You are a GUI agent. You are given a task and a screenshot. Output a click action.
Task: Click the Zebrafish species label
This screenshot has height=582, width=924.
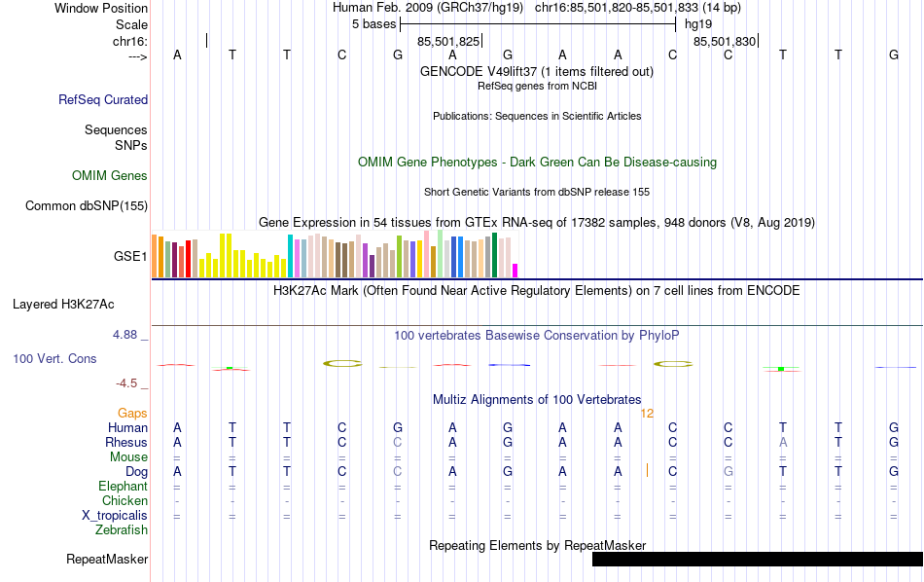(122, 529)
